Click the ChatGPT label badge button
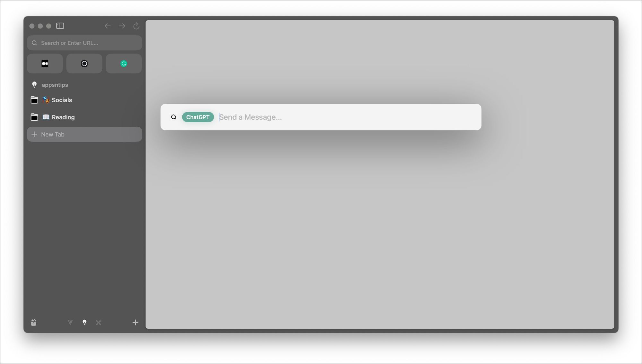 [x=197, y=117]
